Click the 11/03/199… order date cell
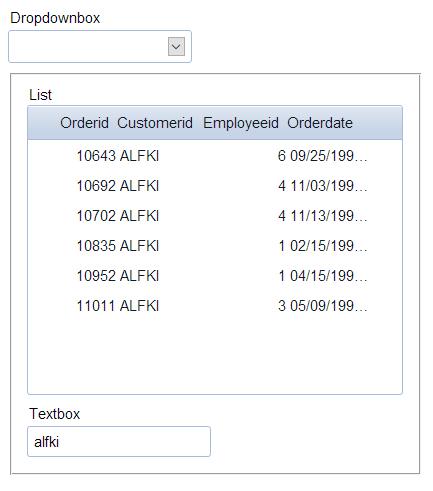 329,186
